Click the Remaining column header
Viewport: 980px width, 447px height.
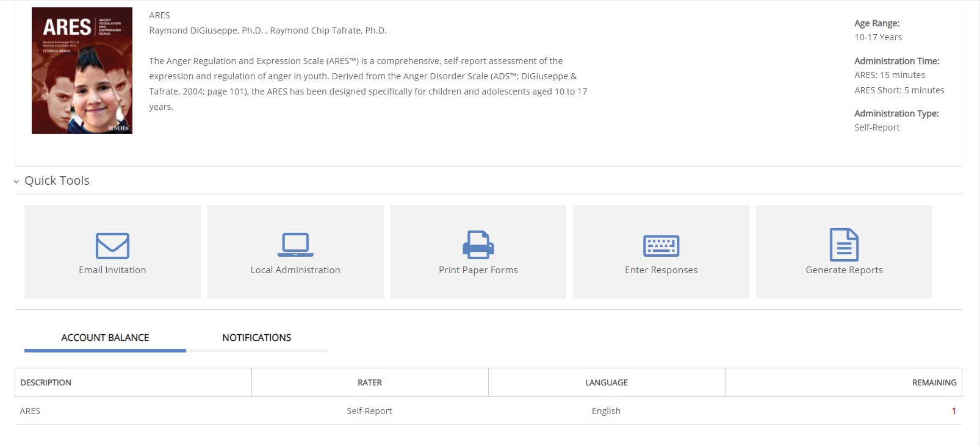point(843,382)
